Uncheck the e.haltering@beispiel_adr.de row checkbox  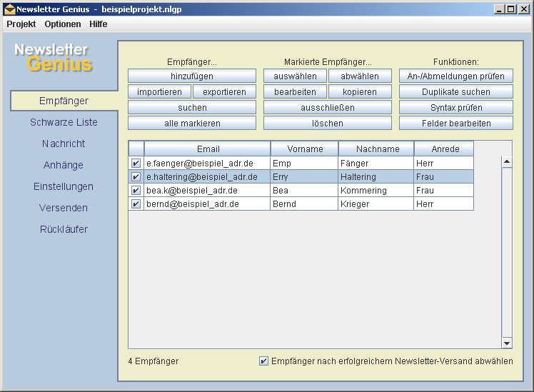coord(136,177)
